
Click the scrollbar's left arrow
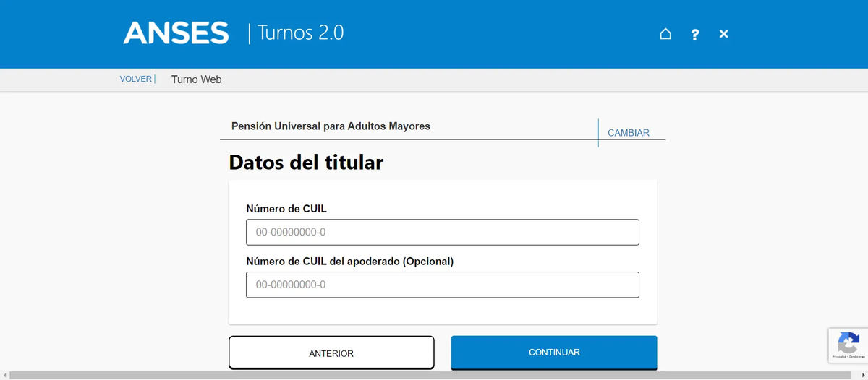pos(4,375)
